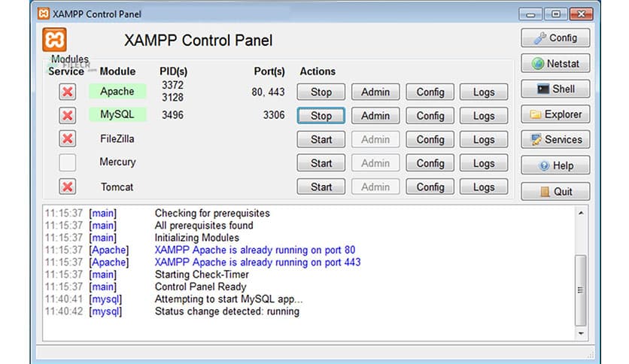
Task: Close the XAMPP Control Panel window
Action: (x=582, y=14)
